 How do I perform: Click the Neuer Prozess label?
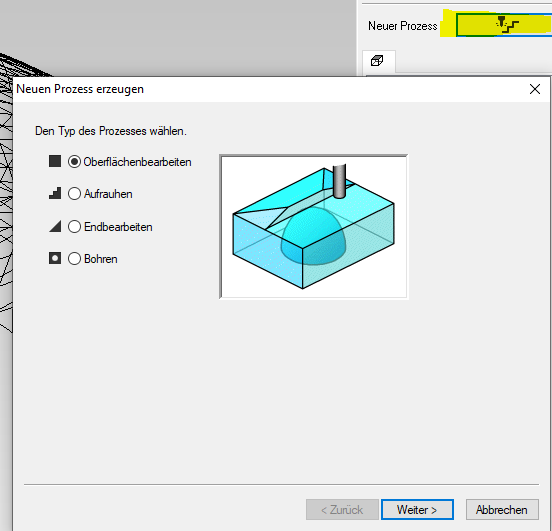point(402,26)
